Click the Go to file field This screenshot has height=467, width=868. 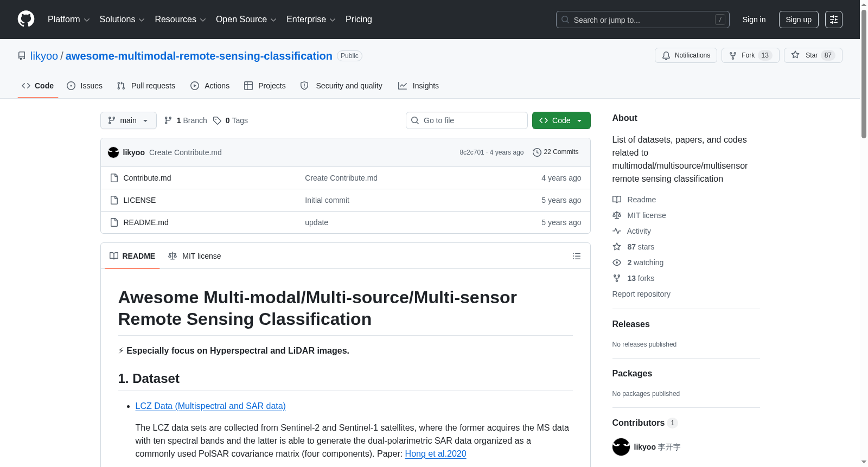pyautogui.click(x=467, y=120)
